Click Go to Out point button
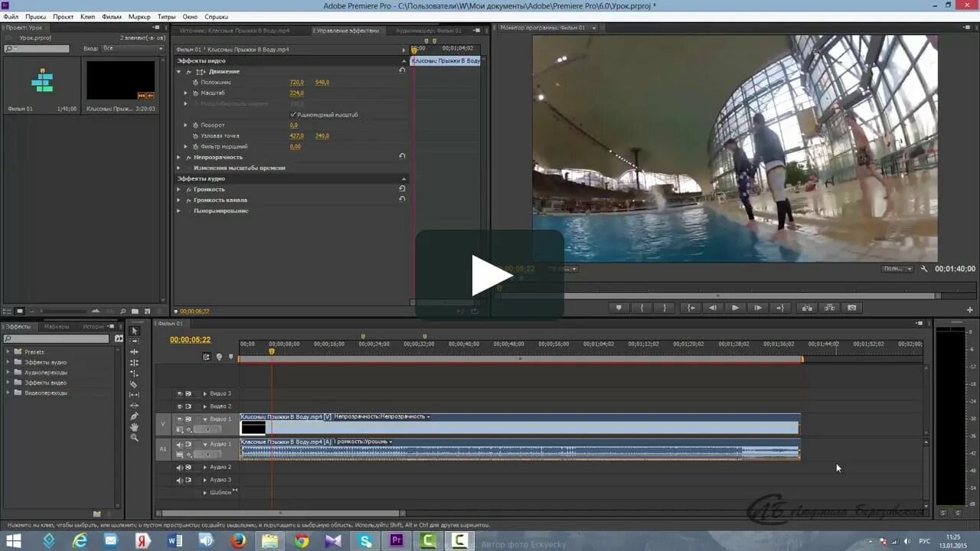The width and height of the screenshot is (980, 551). pyautogui.click(x=780, y=308)
